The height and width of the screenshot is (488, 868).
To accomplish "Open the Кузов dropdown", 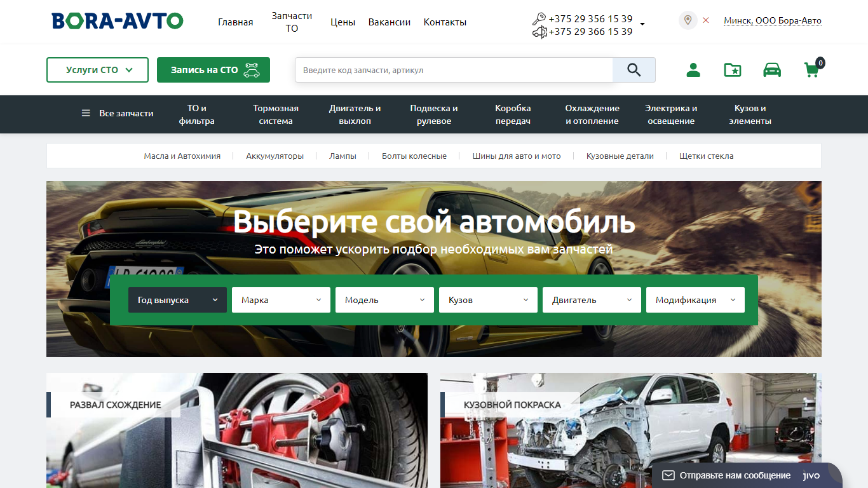I will click(x=488, y=300).
